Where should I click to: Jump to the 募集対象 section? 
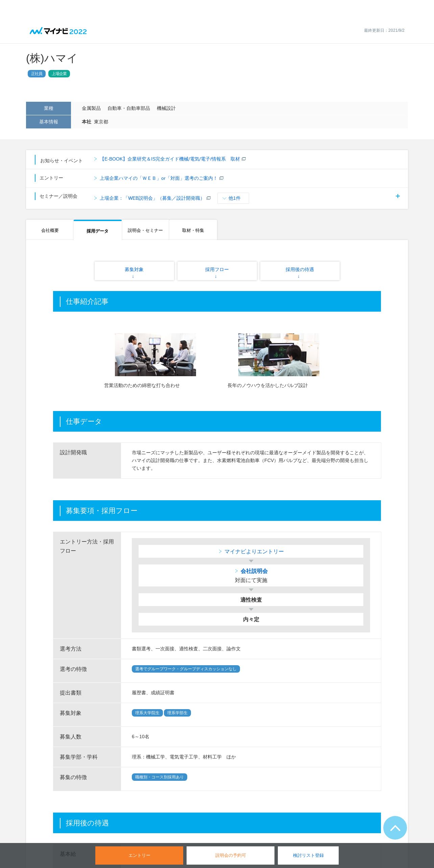pyautogui.click(x=134, y=271)
